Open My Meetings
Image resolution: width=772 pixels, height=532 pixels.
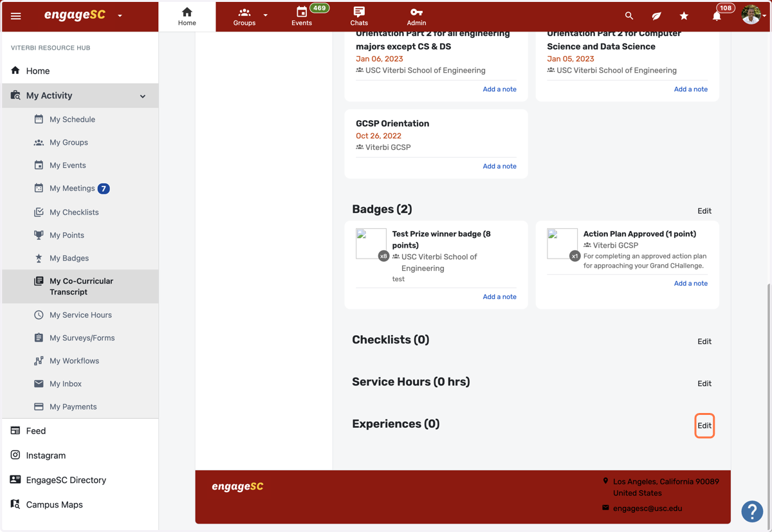(72, 188)
